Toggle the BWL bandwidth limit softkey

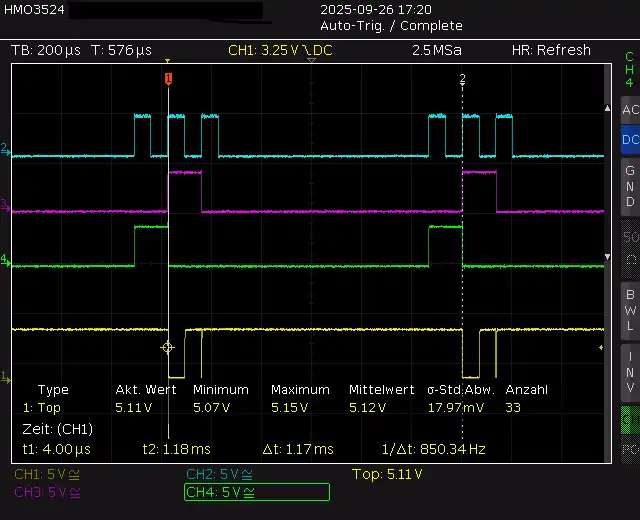coord(630,310)
